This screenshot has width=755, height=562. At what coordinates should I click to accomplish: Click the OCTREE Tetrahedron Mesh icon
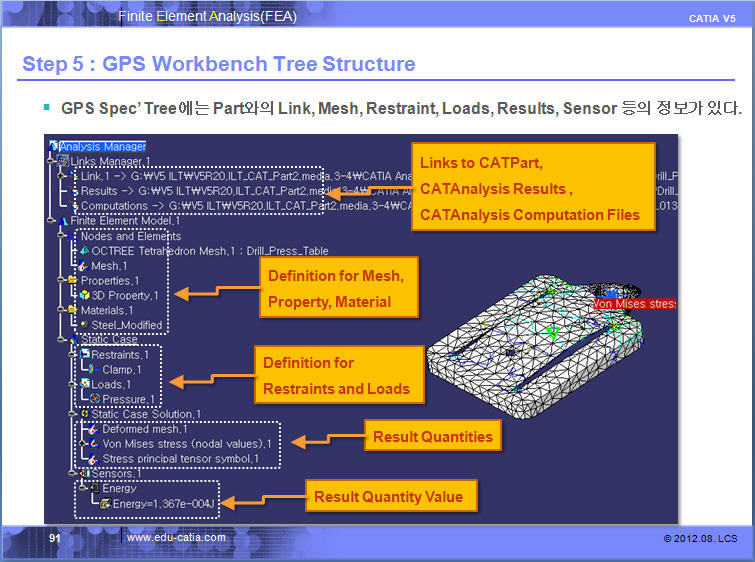pyautogui.click(x=84, y=251)
